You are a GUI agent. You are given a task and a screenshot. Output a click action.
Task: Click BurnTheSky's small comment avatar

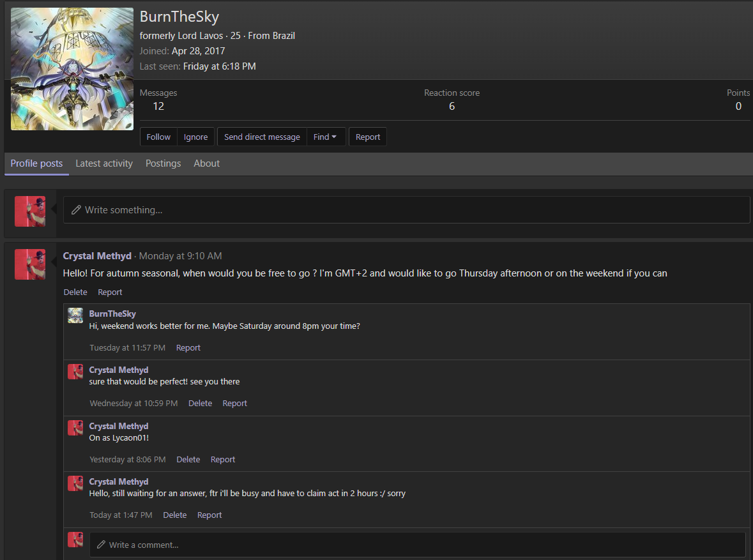[75, 315]
